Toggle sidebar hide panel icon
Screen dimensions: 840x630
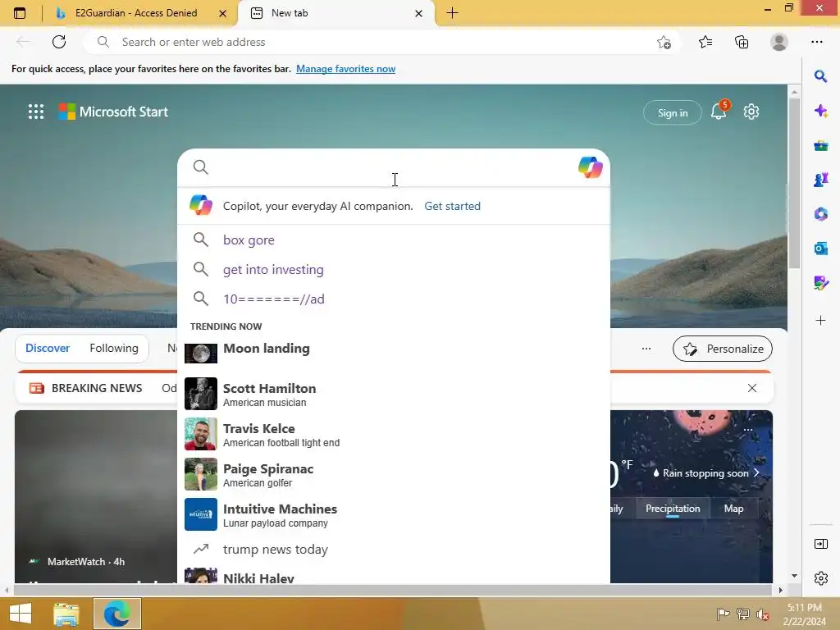pyautogui.click(x=820, y=544)
